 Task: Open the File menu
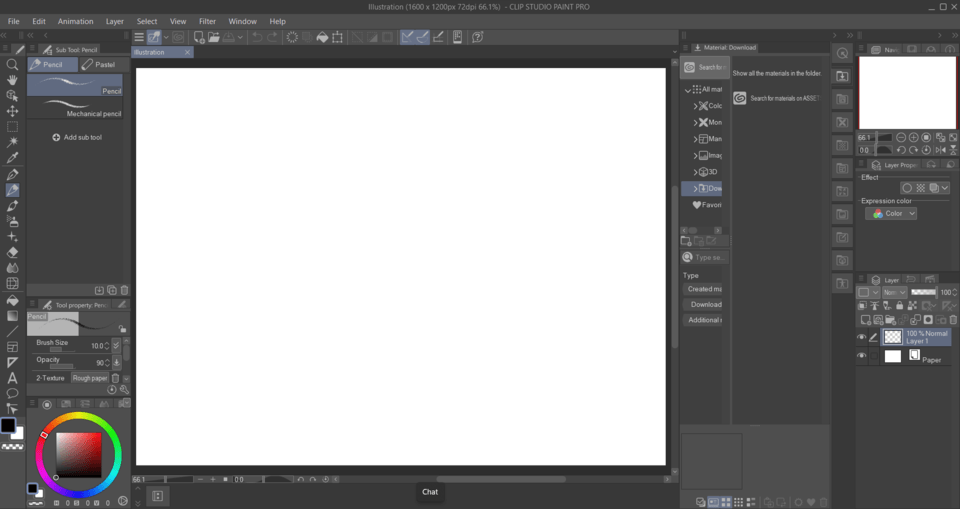13,21
